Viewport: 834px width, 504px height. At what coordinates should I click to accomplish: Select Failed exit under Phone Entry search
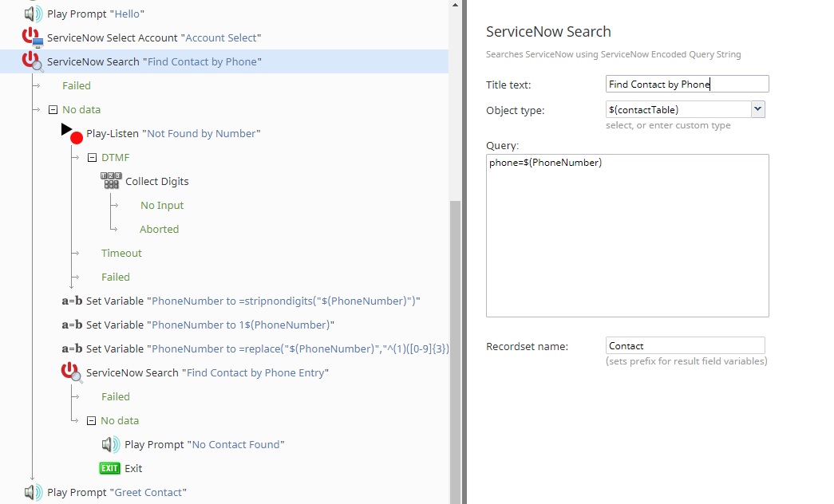[x=116, y=396]
